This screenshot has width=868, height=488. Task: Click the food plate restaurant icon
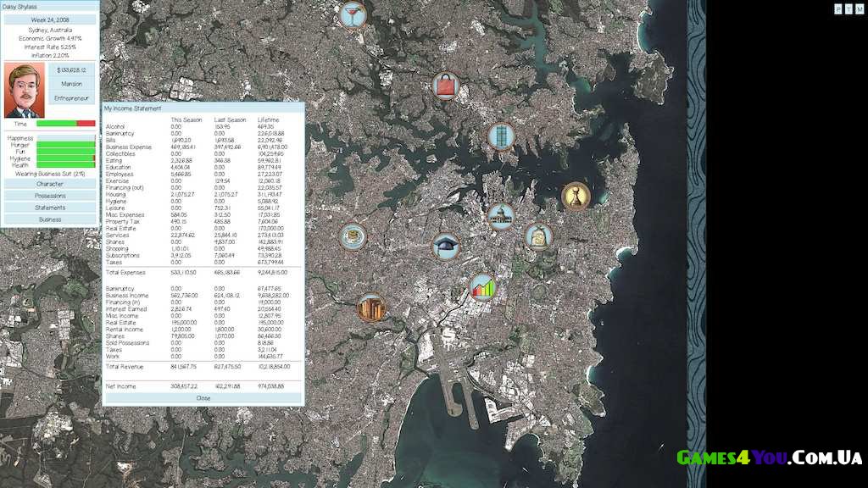(353, 236)
